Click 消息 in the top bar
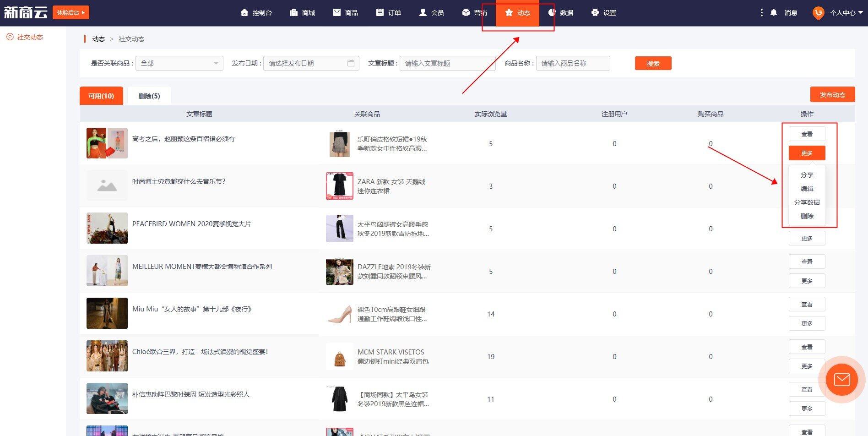Viewport: 868px width, 436px height. coord(791,13)
